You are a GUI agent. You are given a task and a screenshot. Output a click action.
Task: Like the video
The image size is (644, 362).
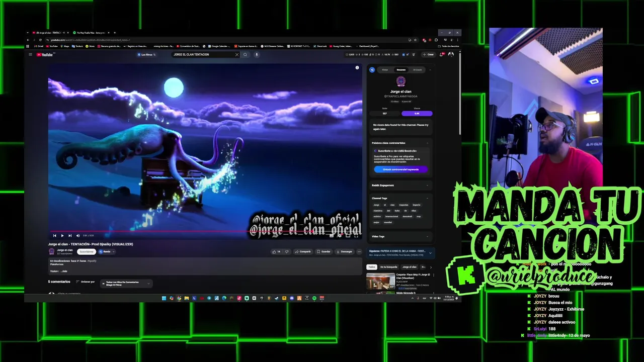277,251
